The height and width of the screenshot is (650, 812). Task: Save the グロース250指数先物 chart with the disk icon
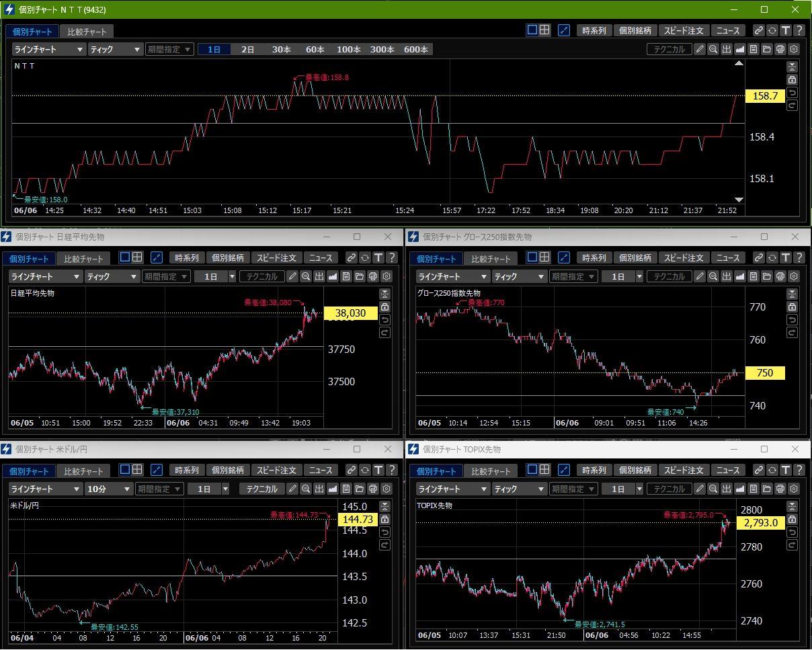tap(754, 276)
